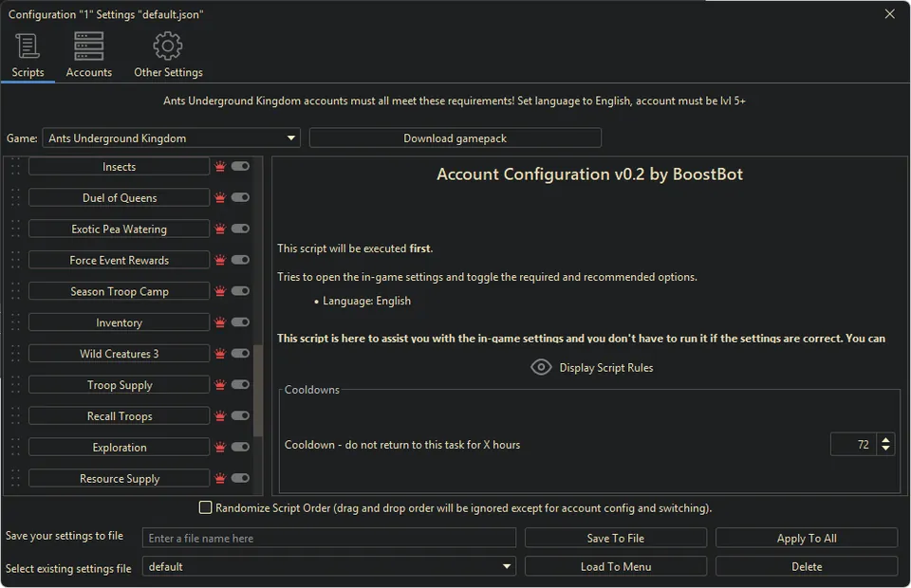Click the Apply To All button
The image size is (911, 588).
[x=807, y=538]
